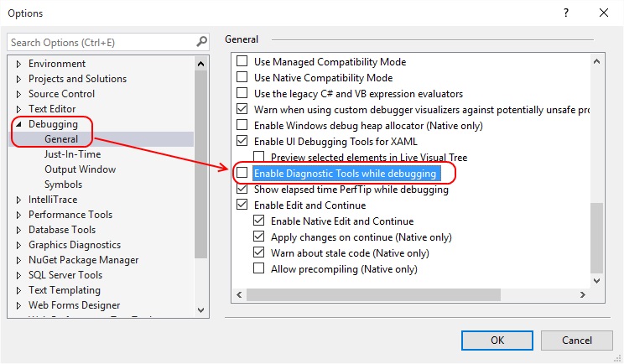Click the search magnifier icon
This screenshot has width=624, height=364.
coord(201,42)
